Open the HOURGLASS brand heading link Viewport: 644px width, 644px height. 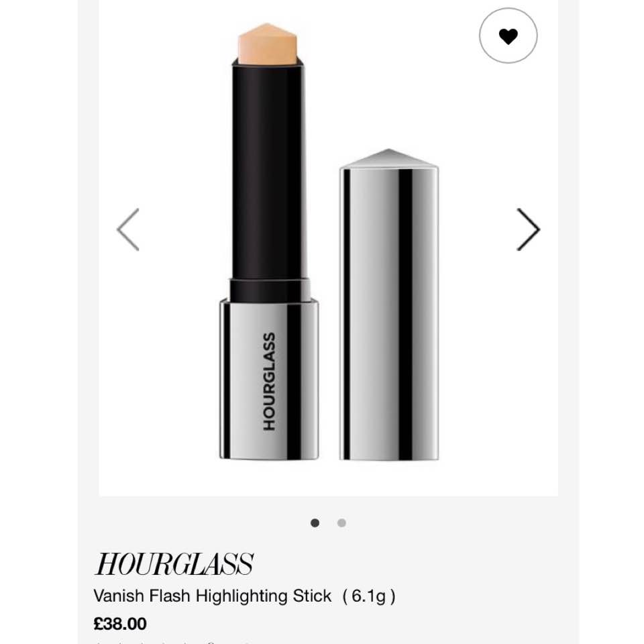(x=174, y=564)
